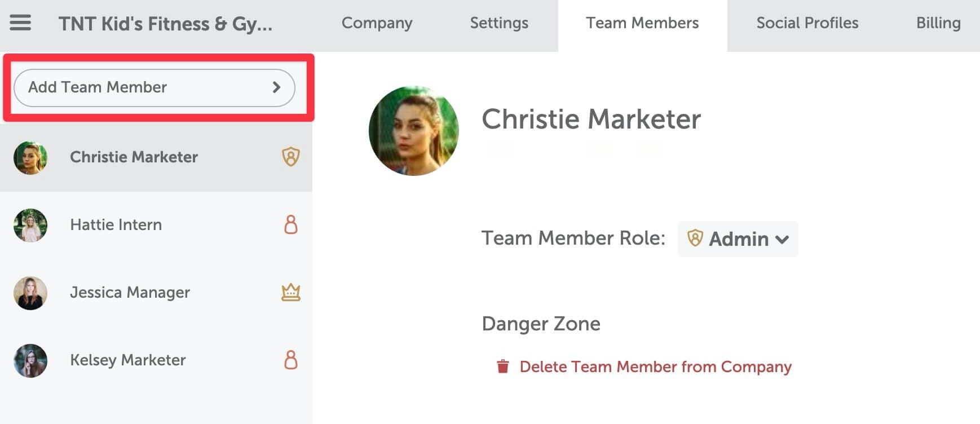Click the crown icon beside Jessica Manager

(291, 292)
